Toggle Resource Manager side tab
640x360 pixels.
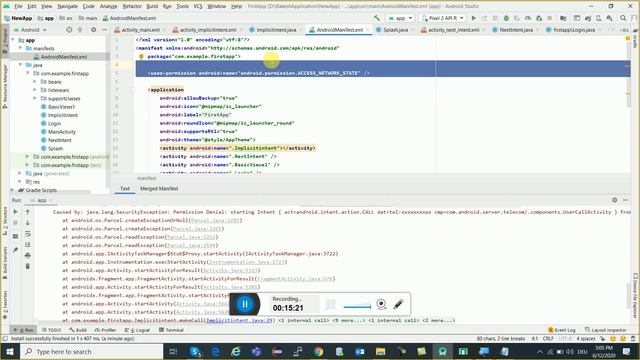[5, 86]
